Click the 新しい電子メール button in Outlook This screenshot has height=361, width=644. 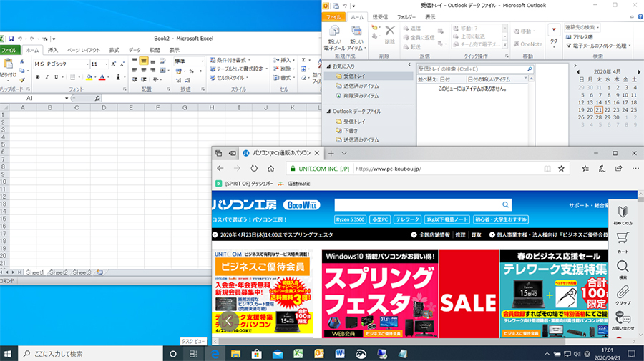(334, 38)
